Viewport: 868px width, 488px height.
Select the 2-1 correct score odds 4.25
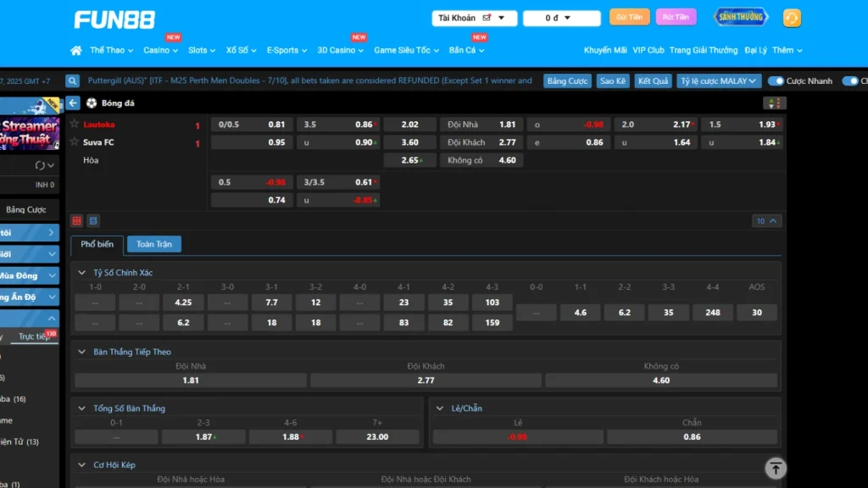(183, 302)
